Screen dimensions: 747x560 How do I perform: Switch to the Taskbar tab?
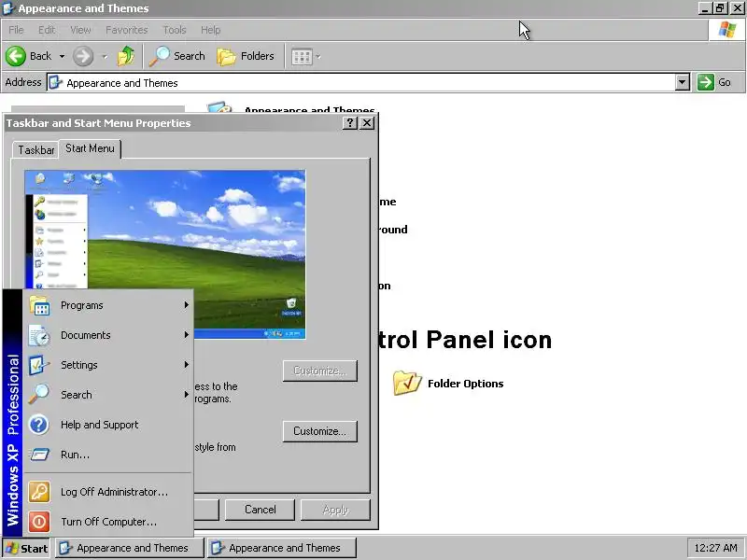35,150
